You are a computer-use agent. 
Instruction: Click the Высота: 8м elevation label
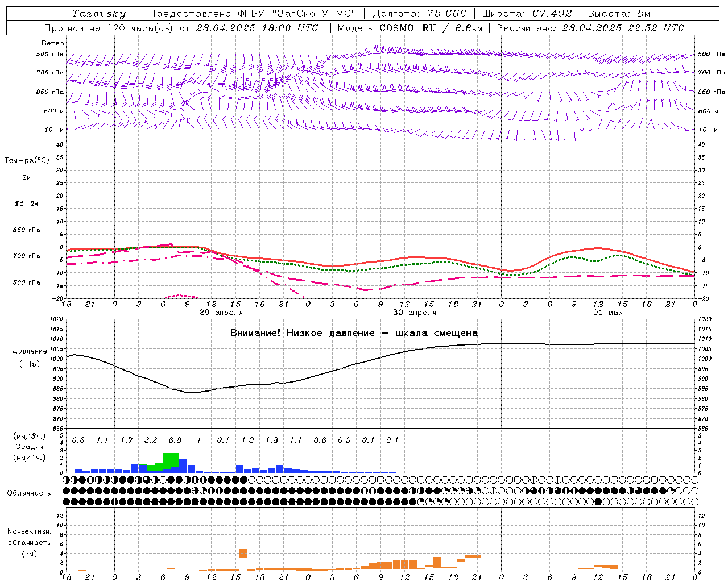point(619,14)
